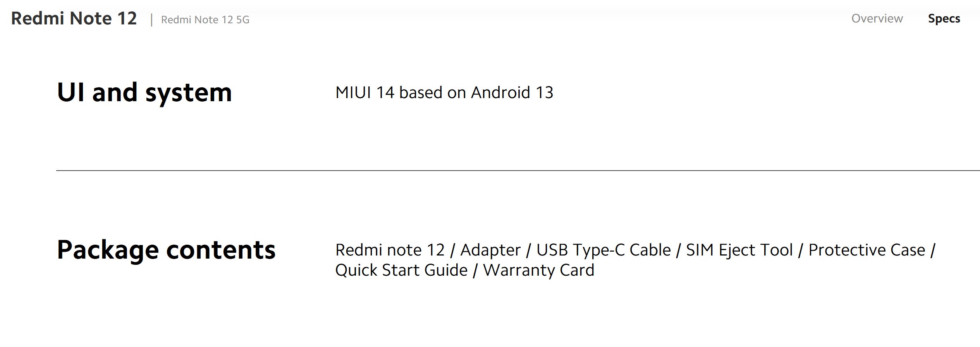This screenshot has width=980, height=347.
Task: Click the word system in the heading
Action: pyautogui.click(x=188, y=93)
